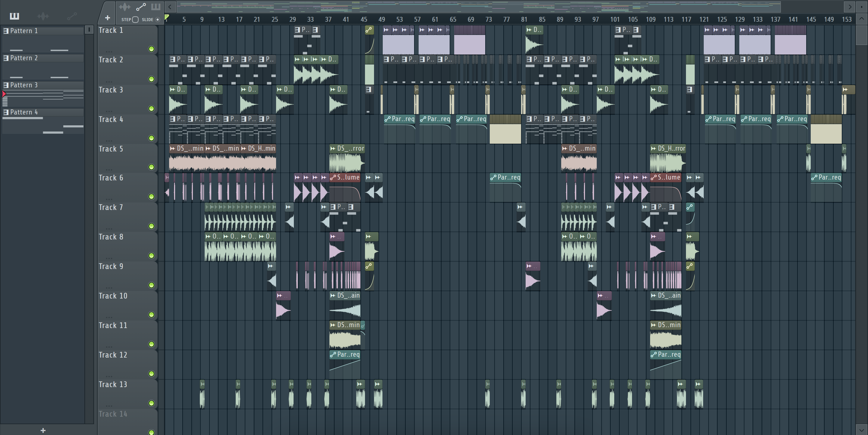Click the playlist vertical scrollbar up arrow
868x435 pixels.
(x=862, y=19)
